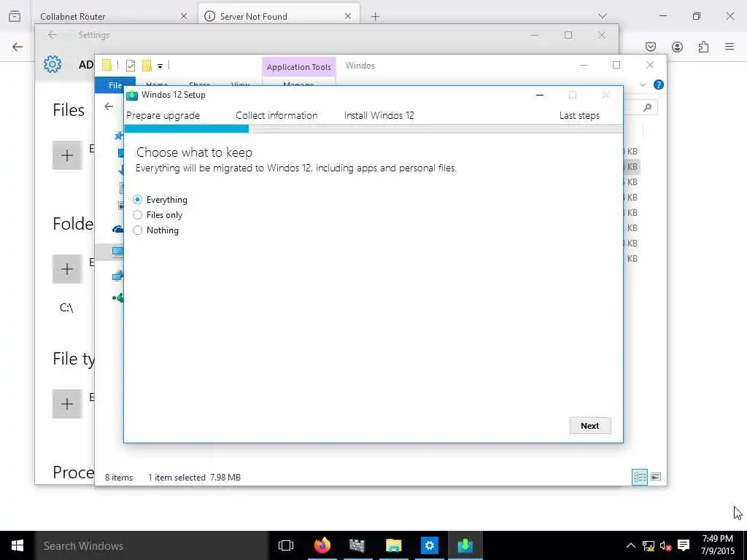Click the Windos 12 Setup title icon

(132, 95)
